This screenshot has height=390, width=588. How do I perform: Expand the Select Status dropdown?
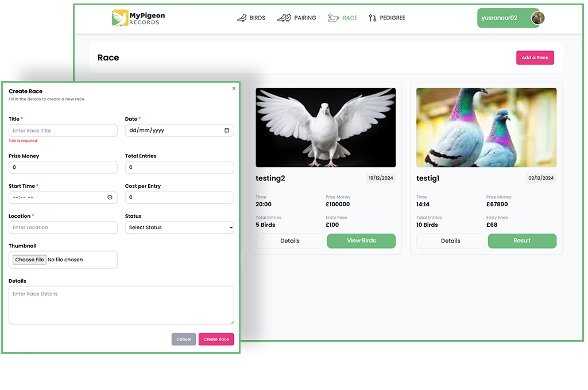(179, 227)
